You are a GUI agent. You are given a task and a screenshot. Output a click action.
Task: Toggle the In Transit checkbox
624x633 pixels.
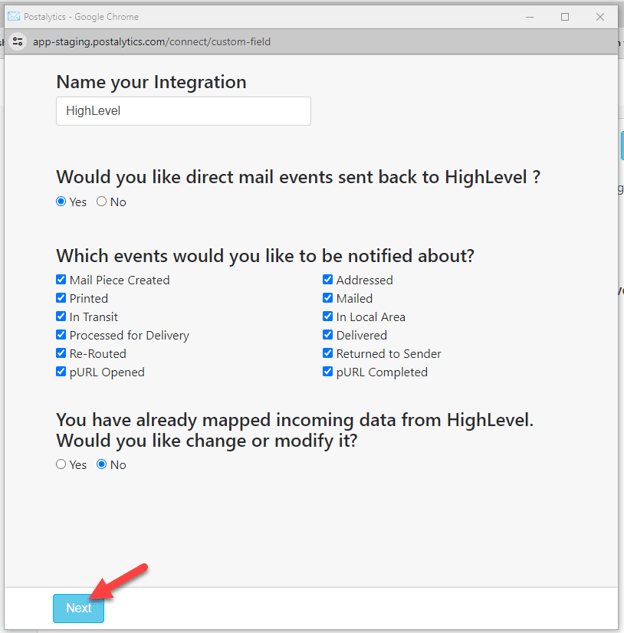pos(61,316)
